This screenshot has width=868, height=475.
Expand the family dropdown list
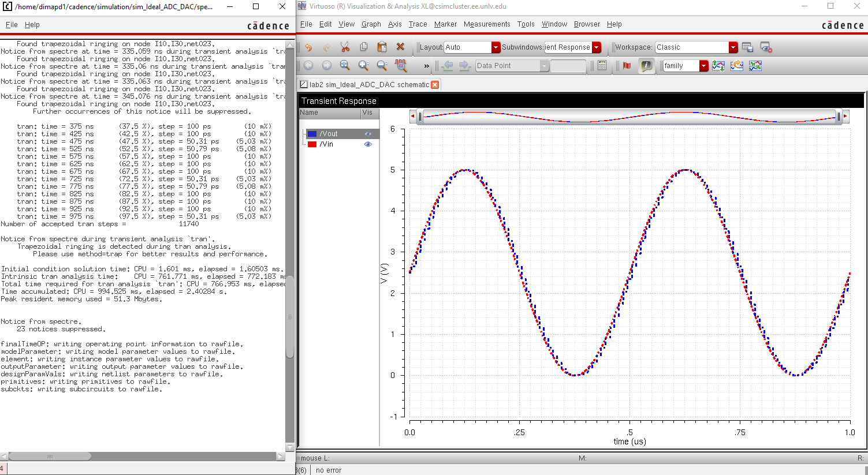[703, 66]
